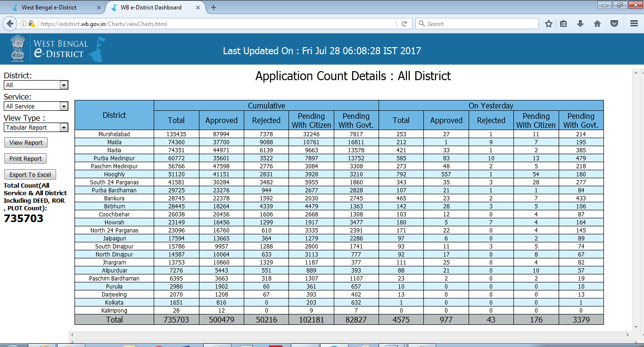The width and height of the screenshot is (644, 347).
Task: Show bookmarks list icon
Action: [x=564, y=24]
